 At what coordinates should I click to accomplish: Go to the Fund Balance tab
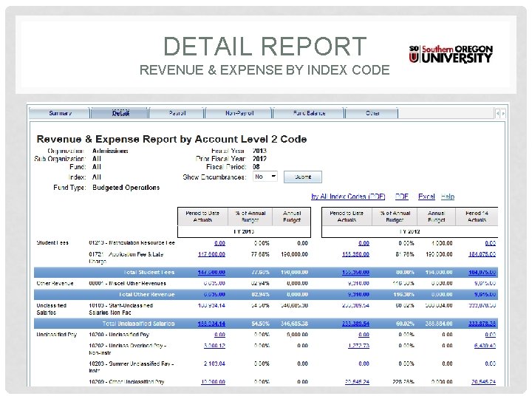309,113
